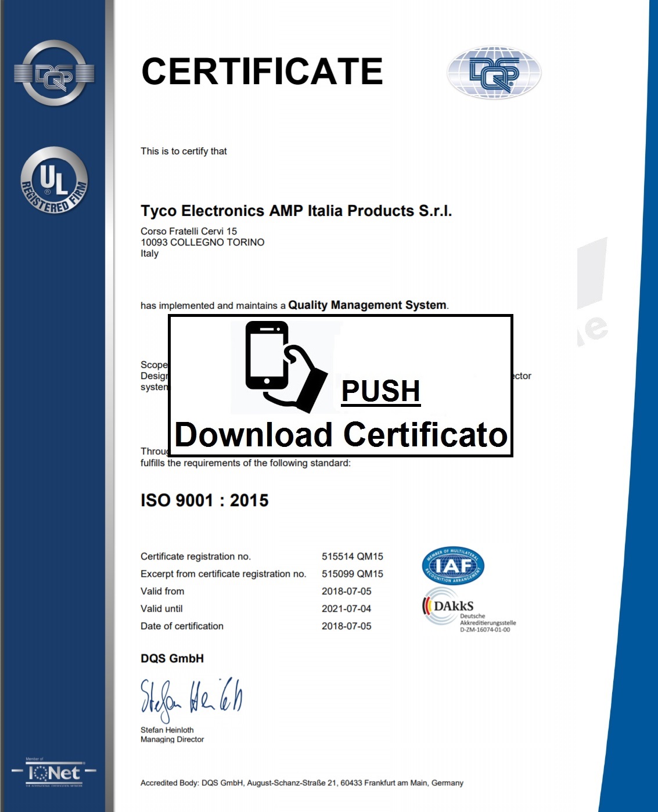Click the line "fulfills the requirements of the following standard:"
This screenshot has height=812, width=658.
coord(246,463)
